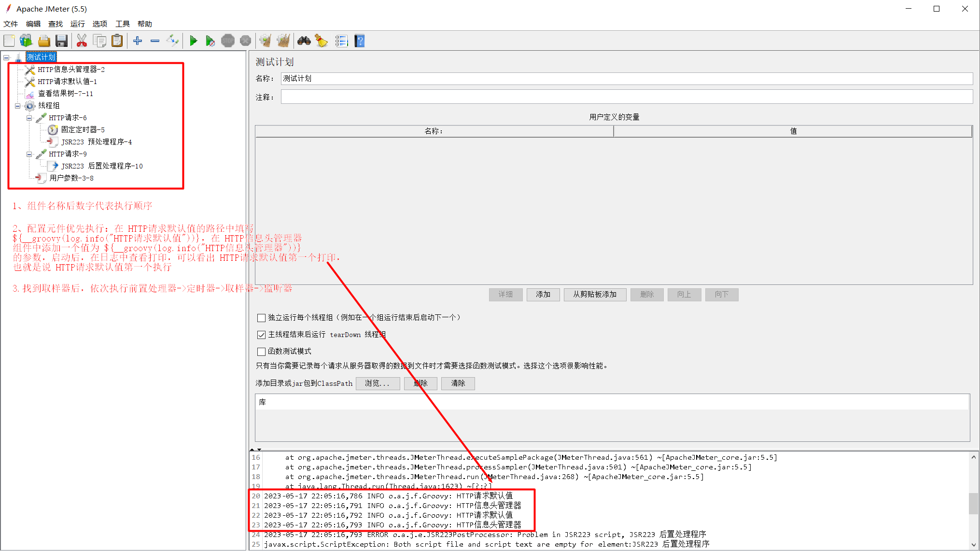Click into the 名称 input field

pos(627,78)
